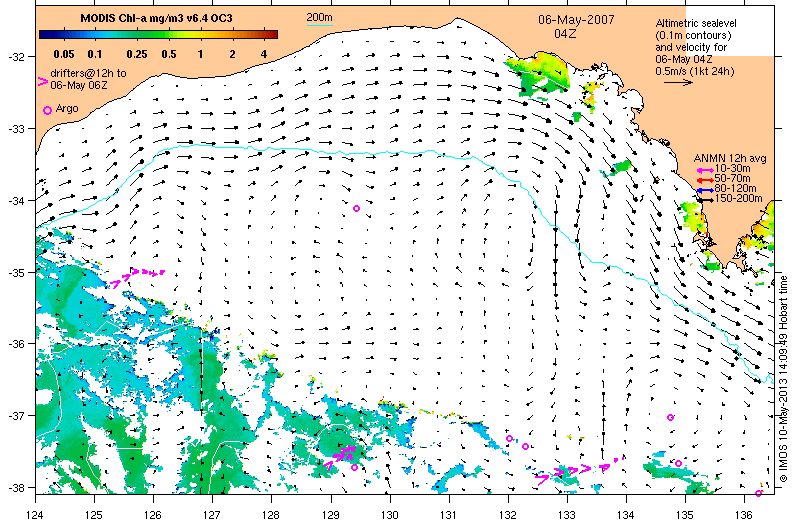Screen dimensions: 800x520
Task: Click the dark red end of the colour bar
Action: click(x=273, y=35)
